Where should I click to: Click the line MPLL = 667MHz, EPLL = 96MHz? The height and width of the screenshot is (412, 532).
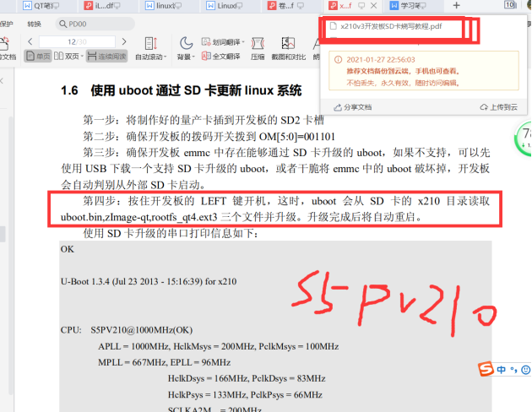tap(164, 362)
